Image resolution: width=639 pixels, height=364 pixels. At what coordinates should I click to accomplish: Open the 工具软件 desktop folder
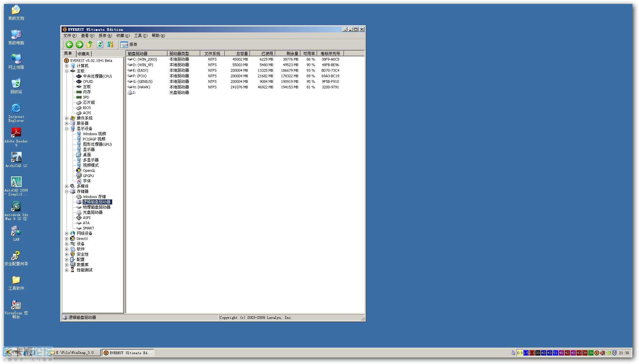(16, 283)
